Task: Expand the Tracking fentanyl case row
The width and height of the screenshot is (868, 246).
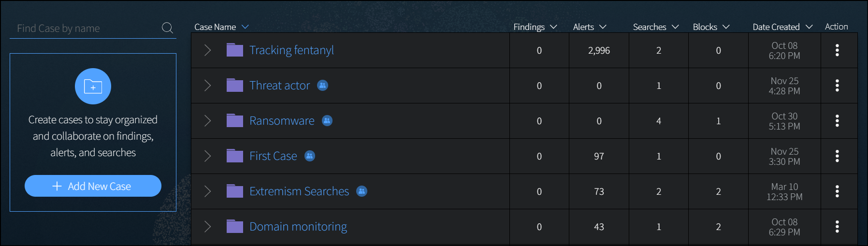Action: [x=208, y=50]
